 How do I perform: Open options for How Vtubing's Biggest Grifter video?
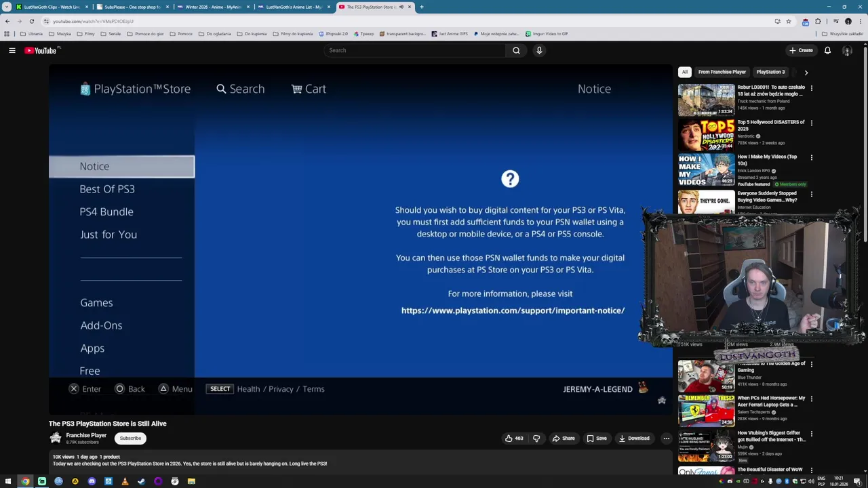coord(811,433)
